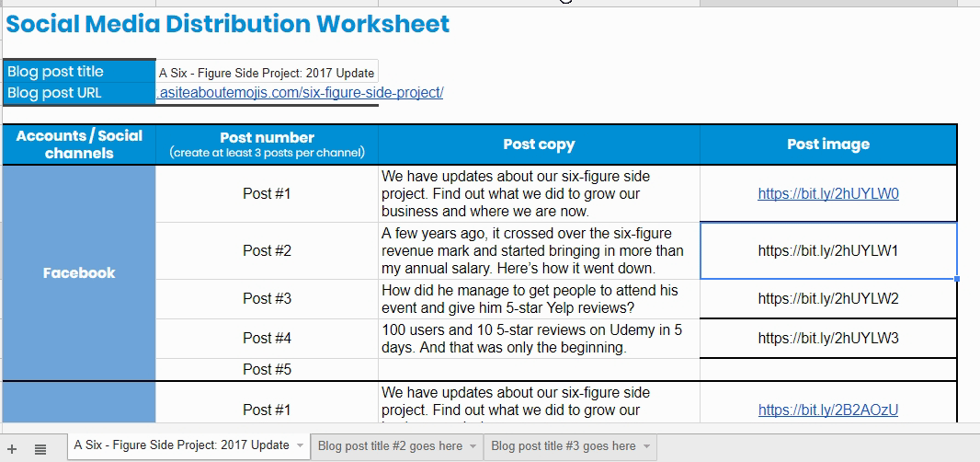980x462 pixels.
Task: Switch to 'Blog post title #3 goes here' tab
Action: [x=563, y=446]
